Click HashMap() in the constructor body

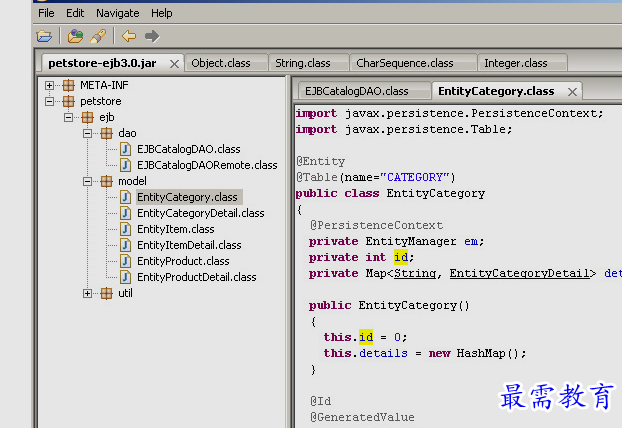(x=488, y=353)
